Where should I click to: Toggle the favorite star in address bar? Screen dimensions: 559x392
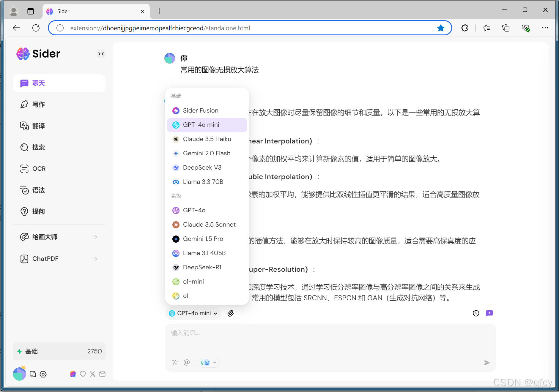click(441, 28)
